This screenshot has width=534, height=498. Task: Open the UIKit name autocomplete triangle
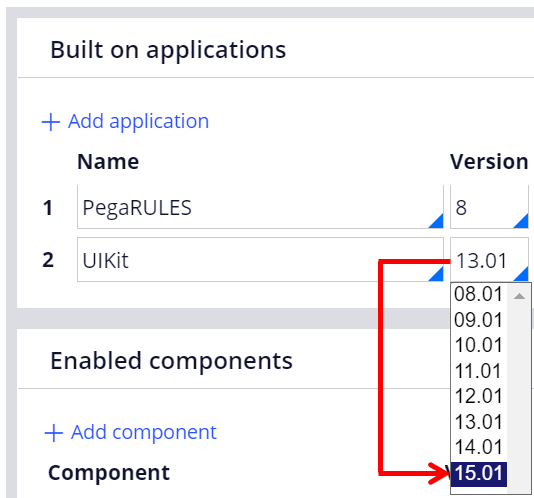(436, 274)
